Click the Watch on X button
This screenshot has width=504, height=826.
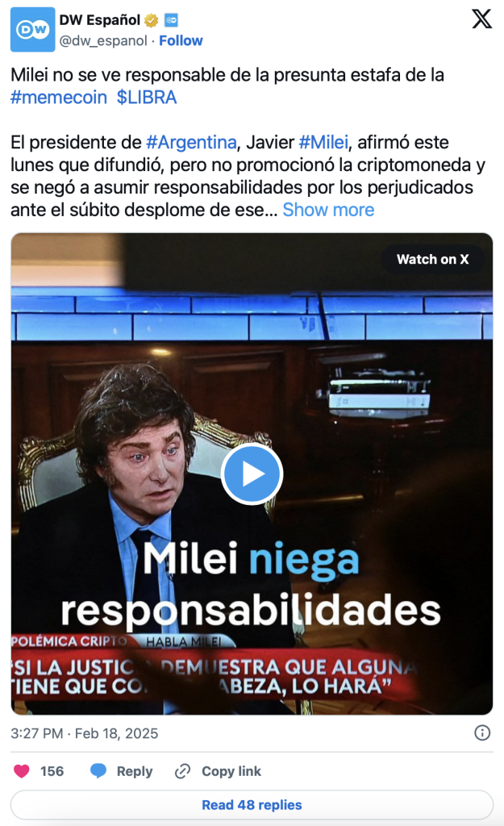(x=432, y=259)
